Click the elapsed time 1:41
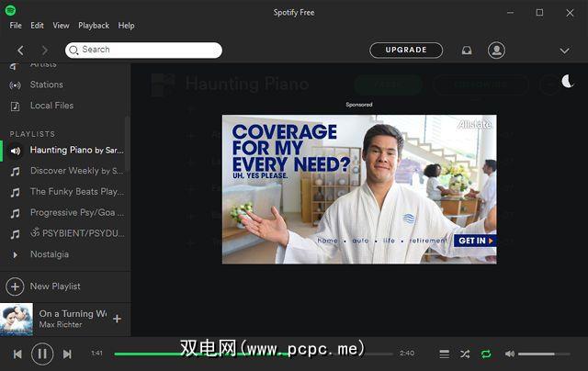The image size is (588, 371). (x=96, y=353)
